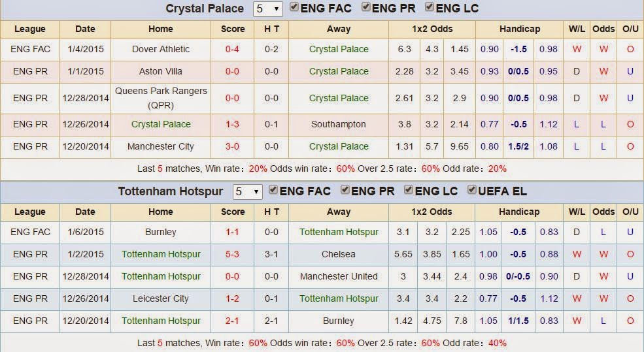Open Crystal Palace match count dropdown
The height and width of the screenshot is (352, 644).
coord(268,9)
